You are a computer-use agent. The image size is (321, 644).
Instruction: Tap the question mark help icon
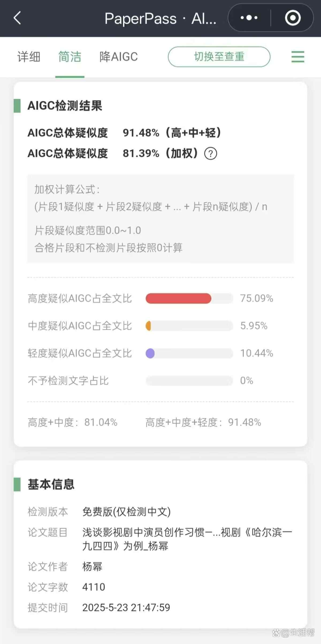(211, 154)
